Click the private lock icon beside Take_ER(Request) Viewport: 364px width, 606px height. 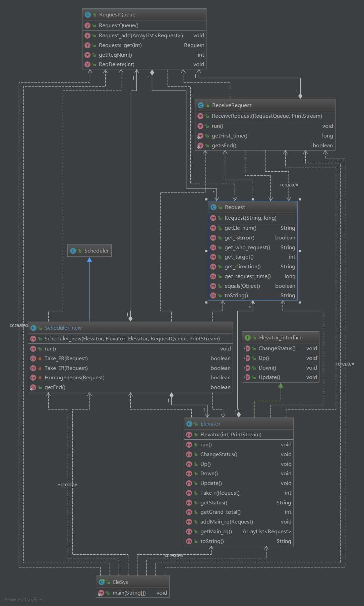click(40, 368)
